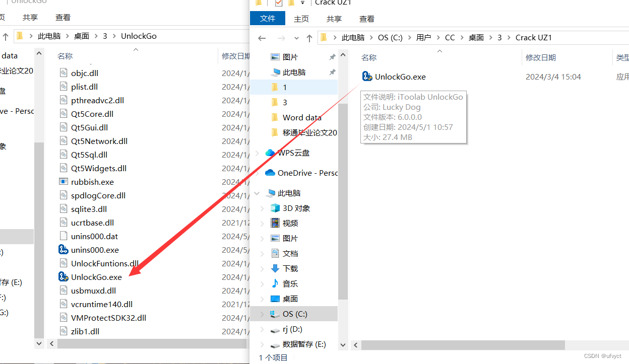The width and height of the screenshot is (629, 364).
Task: Click Crack UZ1 breadcrumb in address bar
Action: [534, 38]
